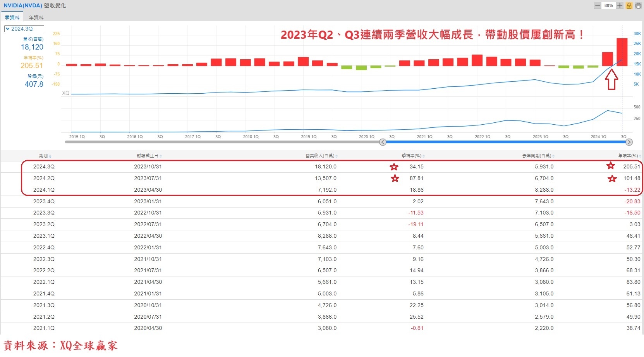The height and width of the screenshot is (357, 644).
Task: Click the revenue value 7,192.0
Action: point(327,190)
